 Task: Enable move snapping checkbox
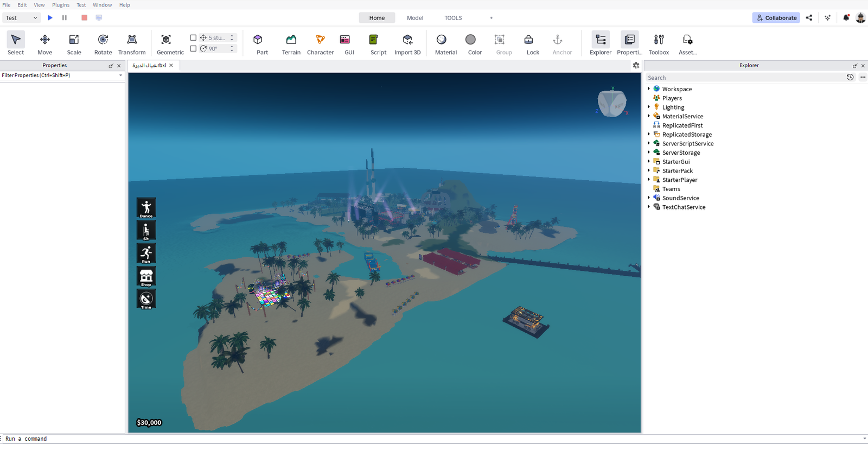(193, 37)
